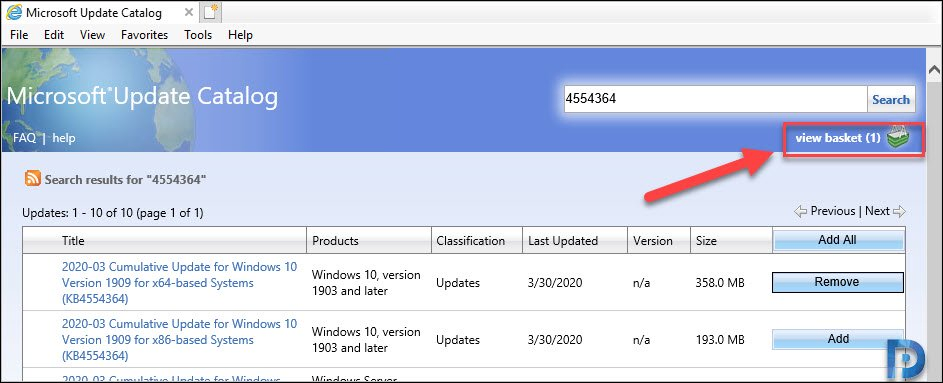This screenshot has height=383, width=943.
Task: Open the x64-based Systems KB4554364 update link
Action: (x=179, y=283)
